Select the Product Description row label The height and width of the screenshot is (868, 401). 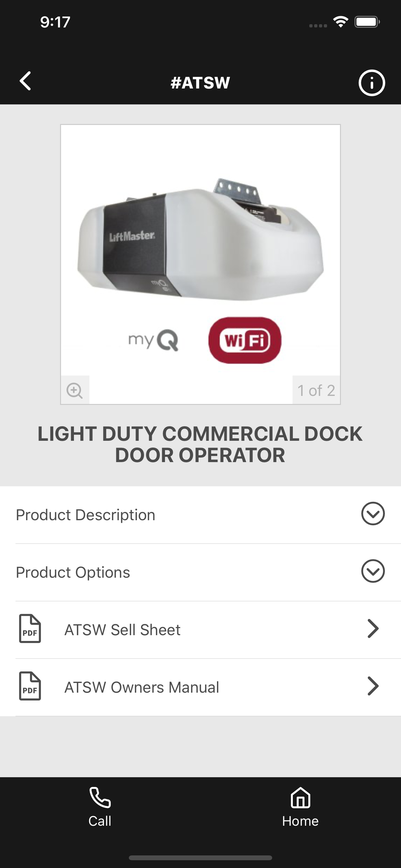click(x=86, y=515)
